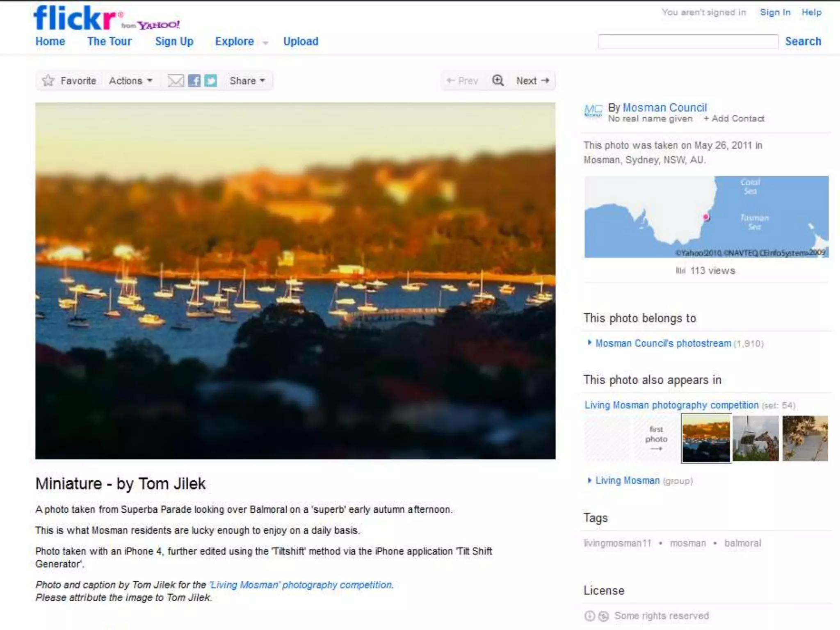
Task: Click the Sign In link
Action: [x=775, y=12]
